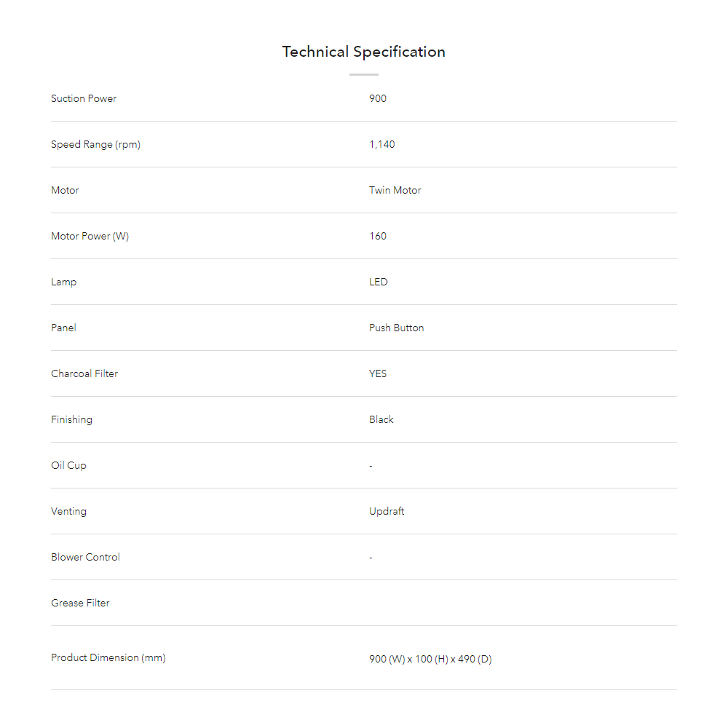
Task: Select the YES charcoal filter value
Action: [378, 373]
